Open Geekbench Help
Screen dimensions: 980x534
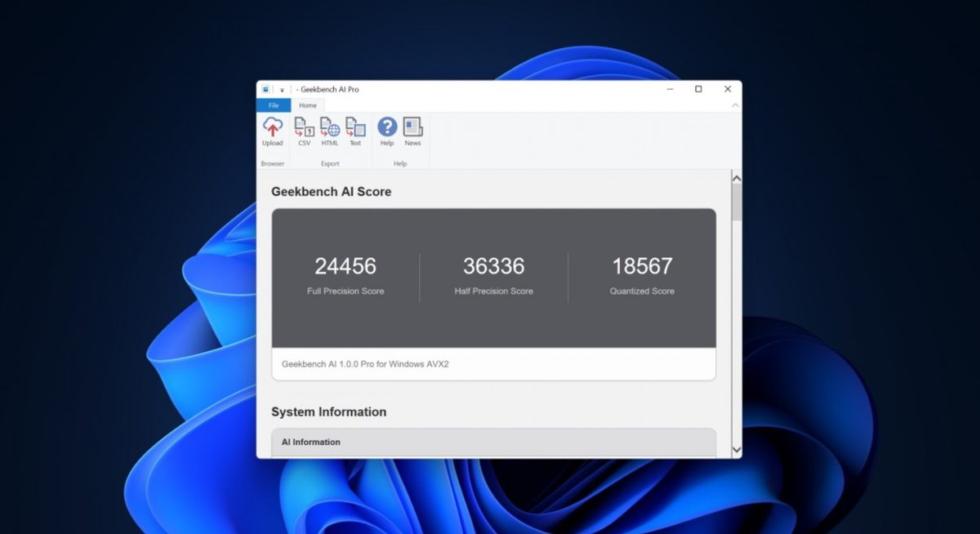[387, 131]
